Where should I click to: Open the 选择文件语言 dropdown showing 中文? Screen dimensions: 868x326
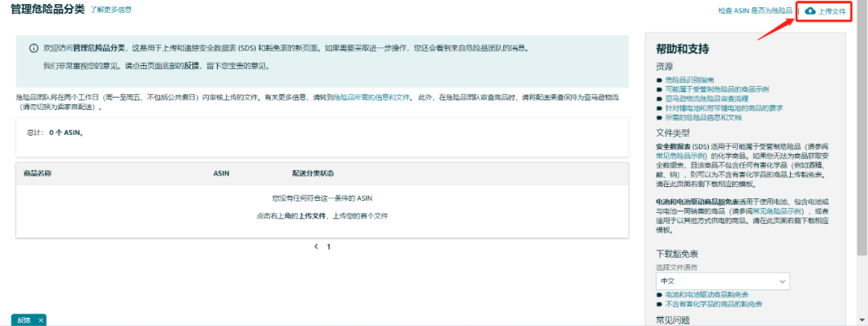[x=723, y=281]
